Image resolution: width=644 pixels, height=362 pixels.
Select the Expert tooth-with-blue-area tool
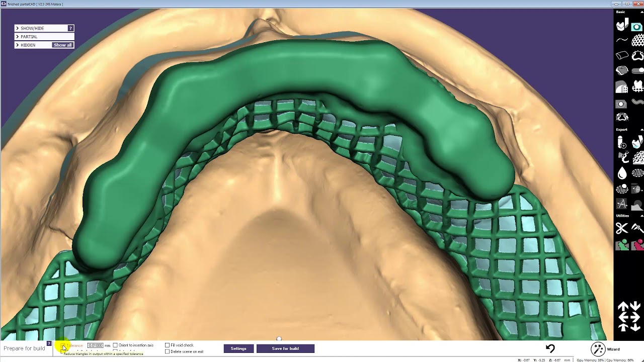point(637,143)
